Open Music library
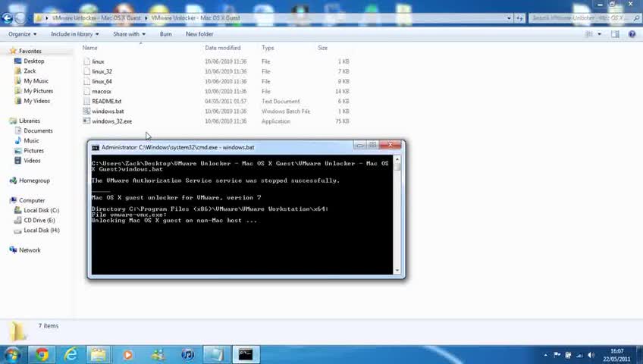 tap(31, 140)
